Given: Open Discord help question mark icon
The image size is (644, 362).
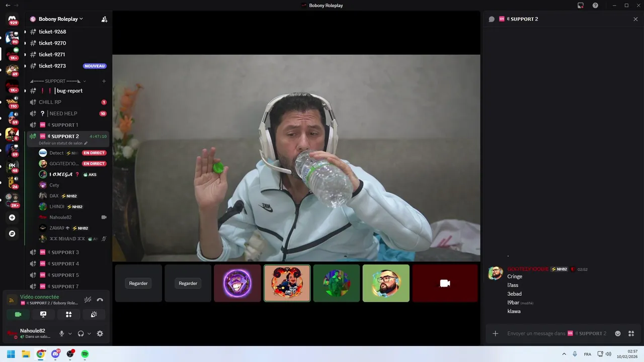Looking at the screenshot, I should coord(596,6).
